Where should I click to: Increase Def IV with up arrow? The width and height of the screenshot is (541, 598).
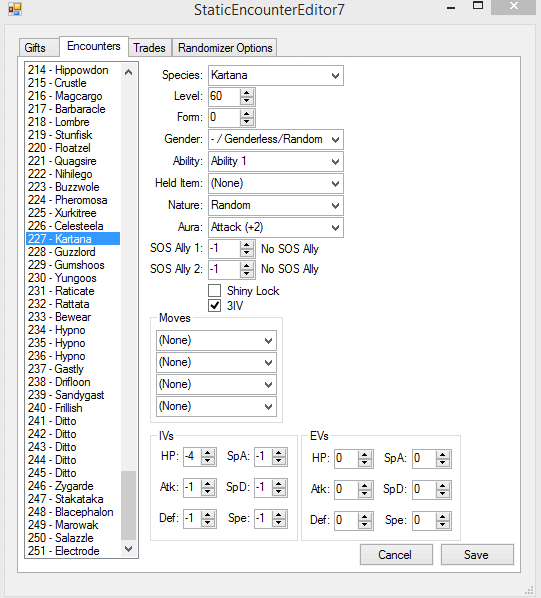click(208, 515)
